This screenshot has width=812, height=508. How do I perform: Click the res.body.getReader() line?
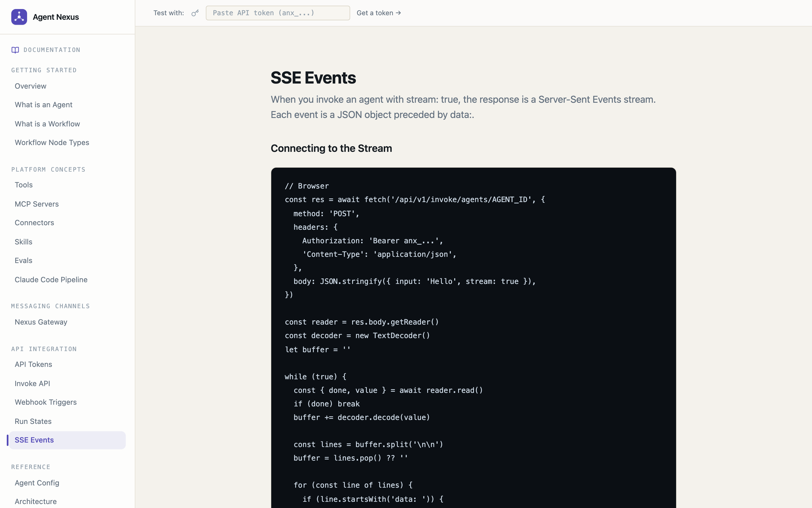click(x=362, y=322)
